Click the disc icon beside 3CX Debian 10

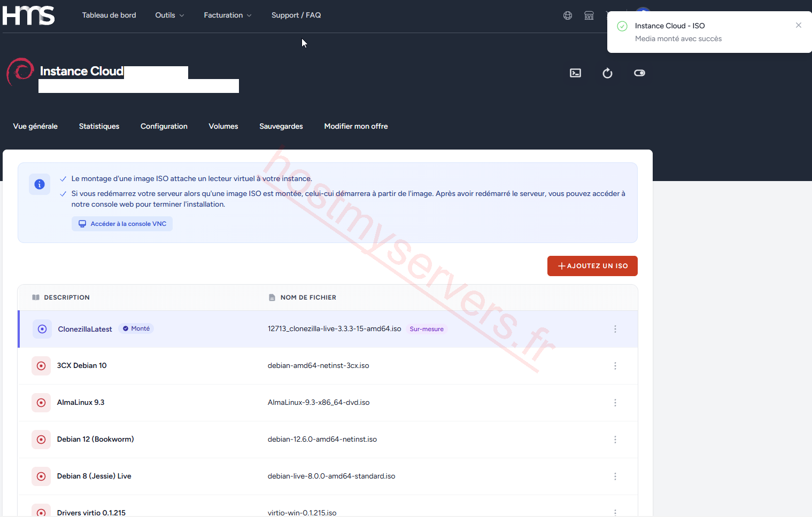[41, 366]
